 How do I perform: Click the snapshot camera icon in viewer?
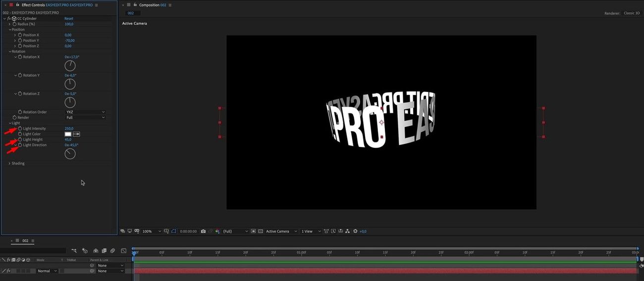(203, 231)
